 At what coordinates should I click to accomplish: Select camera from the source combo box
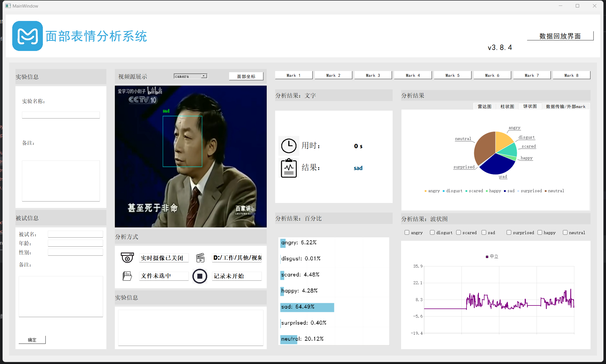(187, 76)
